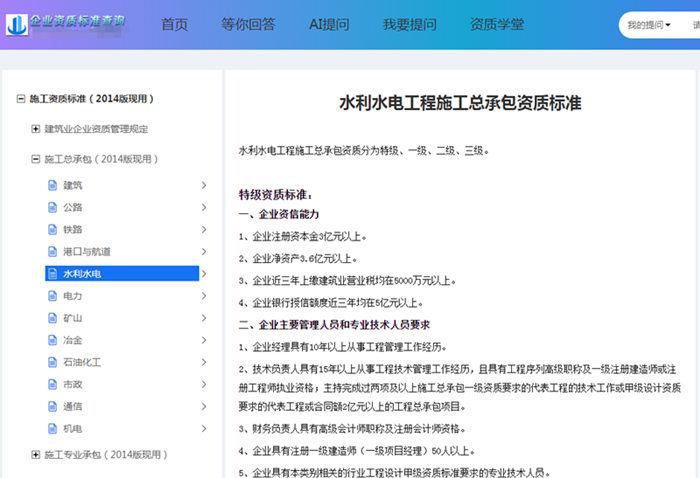The width and height of the screenshot is (700, 478).
Task: Click the document icon beside 公路
Action: tap(52, 207)
